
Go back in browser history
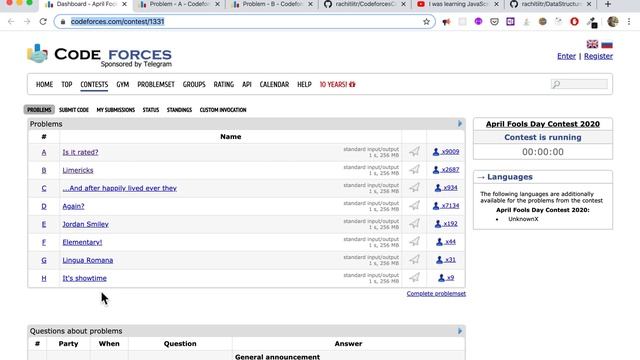[11, 22]
